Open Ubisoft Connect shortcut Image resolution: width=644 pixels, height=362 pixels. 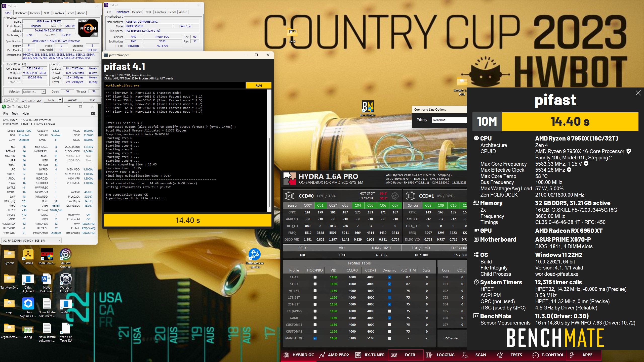pos(66,258)
